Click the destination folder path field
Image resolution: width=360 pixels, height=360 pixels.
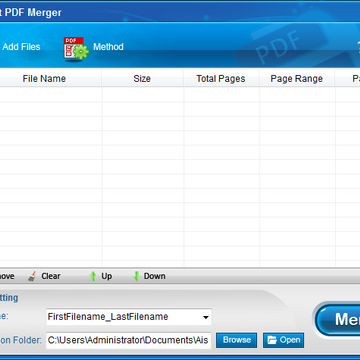[x=129, y=340]
